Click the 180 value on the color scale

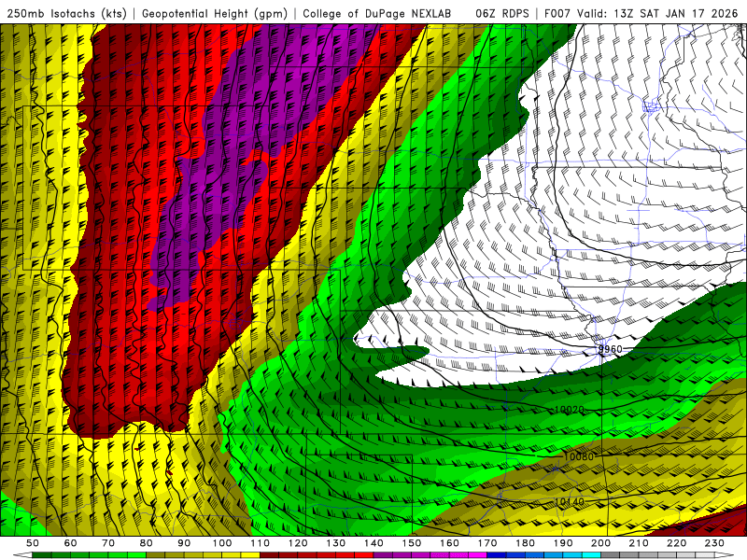tap(525, 543)
